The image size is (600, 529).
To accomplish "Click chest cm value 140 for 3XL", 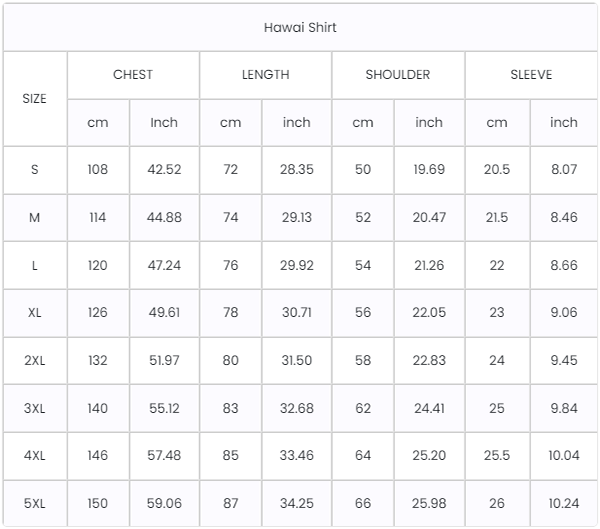I will click(98, 408).
